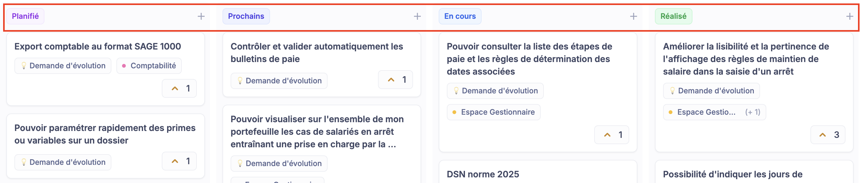Upvote the Export comptable SAGE 1000 card

click(x=179, y=88)
